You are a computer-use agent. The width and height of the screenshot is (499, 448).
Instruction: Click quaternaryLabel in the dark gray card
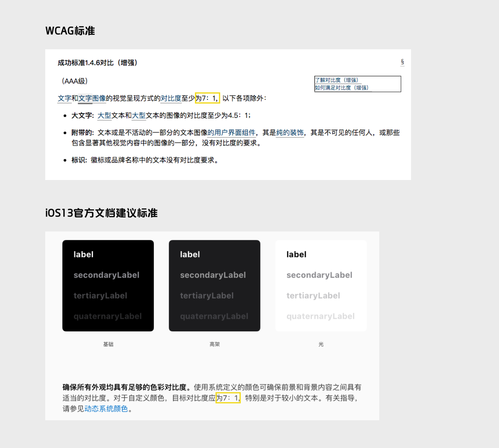214,316
